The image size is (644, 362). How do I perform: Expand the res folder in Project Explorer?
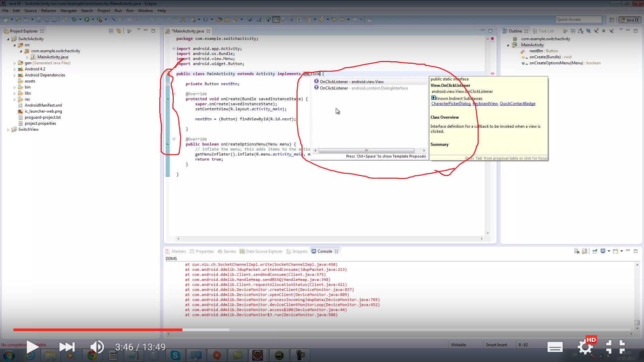coord(14,100)
